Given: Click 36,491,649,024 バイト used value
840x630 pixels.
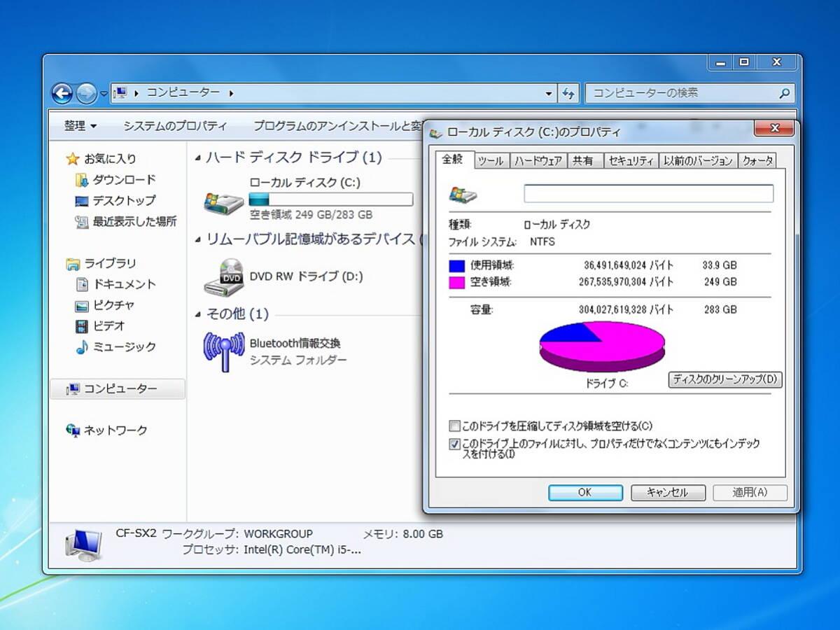Looking at the screenshot, I should (628, 266).
